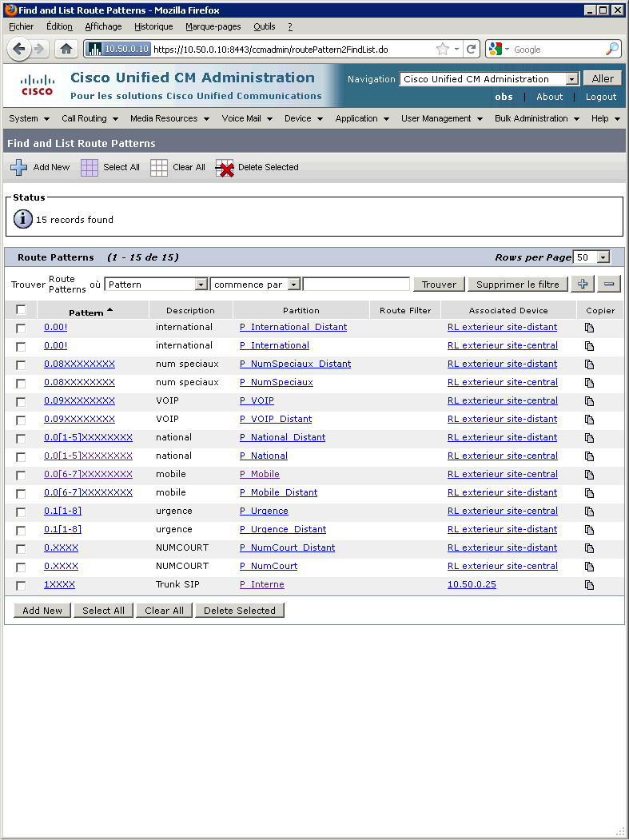629x840 pixels.
Task: Click the Logout link
Action: click(600, 97)
